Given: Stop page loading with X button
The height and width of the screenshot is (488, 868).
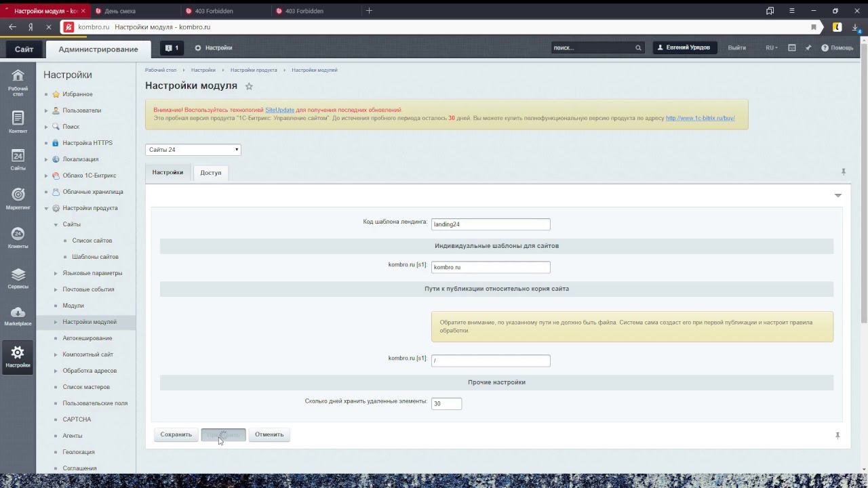Looking at the screenshot, I should 49,27.
